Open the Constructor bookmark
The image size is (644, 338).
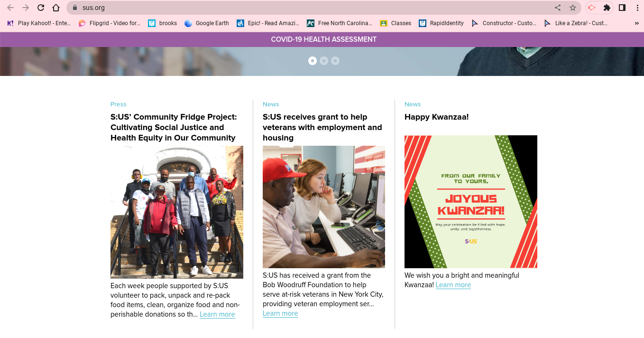[x=504, y=23]
